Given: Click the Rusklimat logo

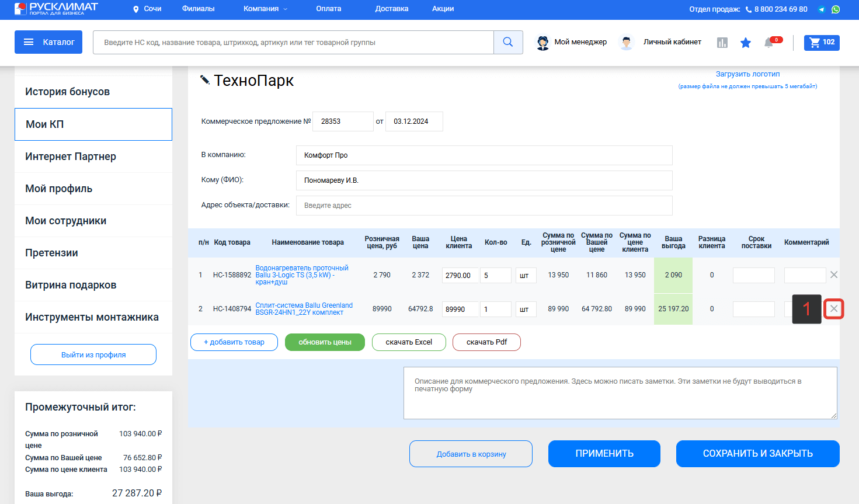Looking at the screenshot, I should 56,8.
